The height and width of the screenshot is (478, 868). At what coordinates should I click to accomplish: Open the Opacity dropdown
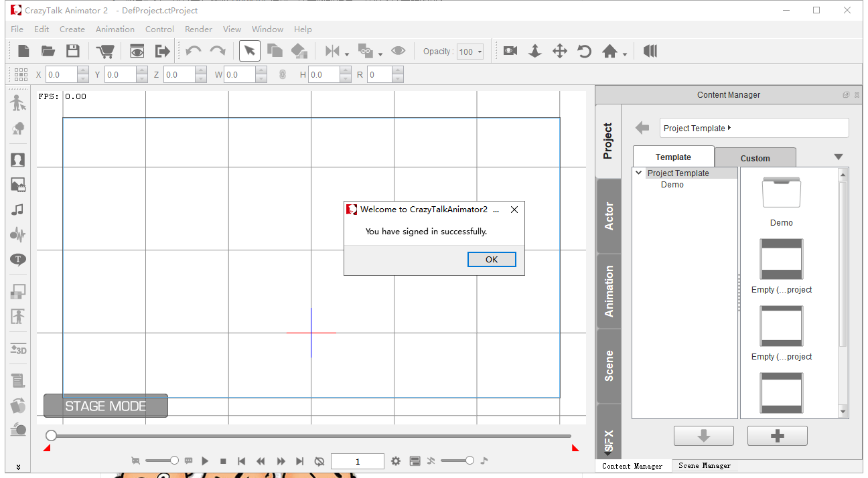(x=470, y=52)
